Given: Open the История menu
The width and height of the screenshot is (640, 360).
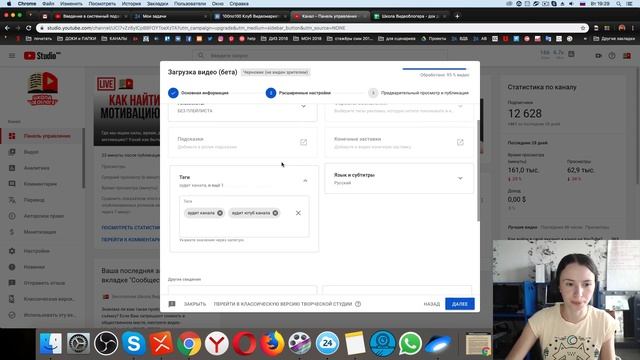Looking at the screenshot, I should click(x=131, y=4).
